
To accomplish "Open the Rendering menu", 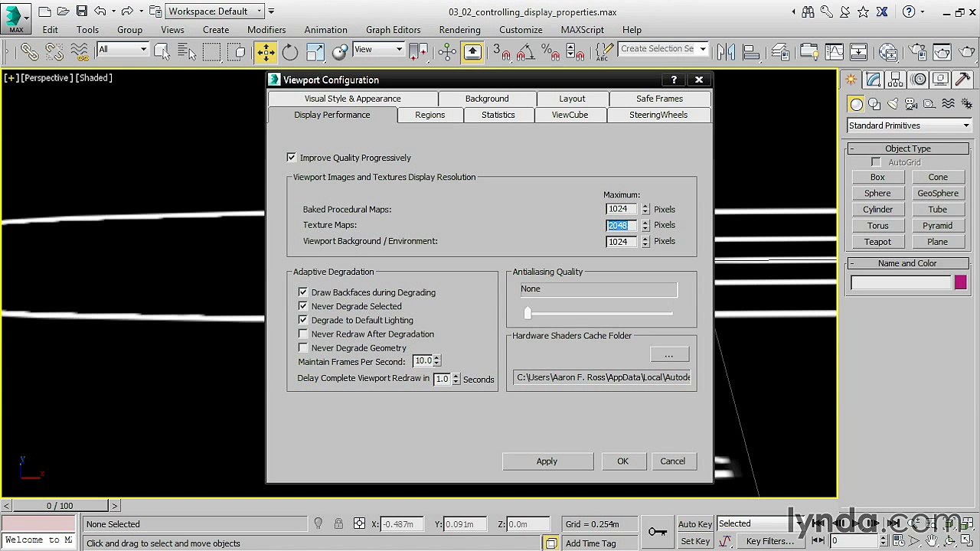I will click(459, 30).
